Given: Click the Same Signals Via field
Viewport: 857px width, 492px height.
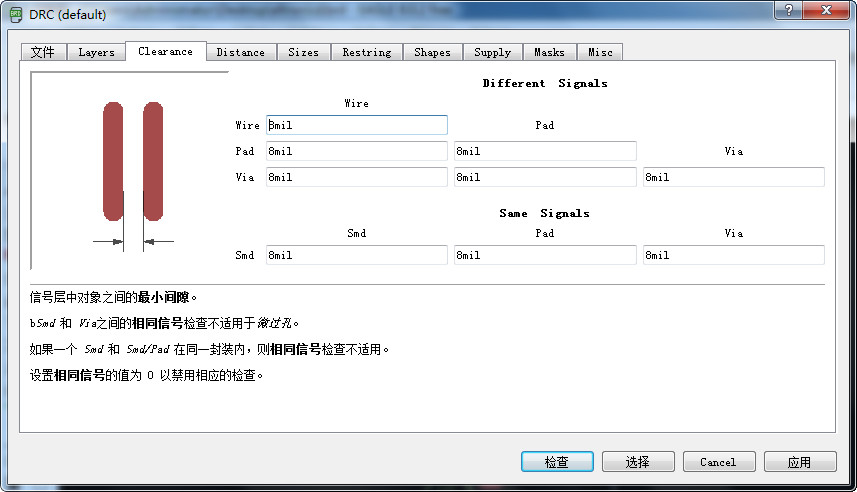Looking at the screenshot, I should pos(734,255).
